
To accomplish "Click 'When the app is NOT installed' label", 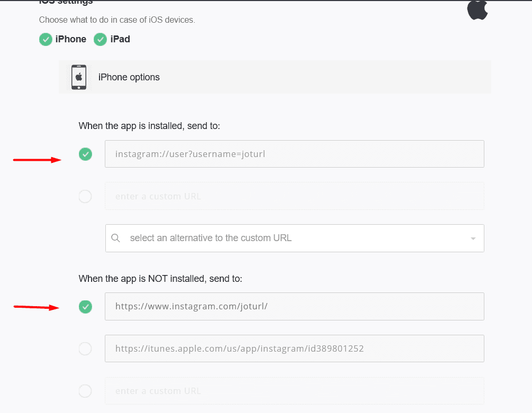I will click(160, 279).
